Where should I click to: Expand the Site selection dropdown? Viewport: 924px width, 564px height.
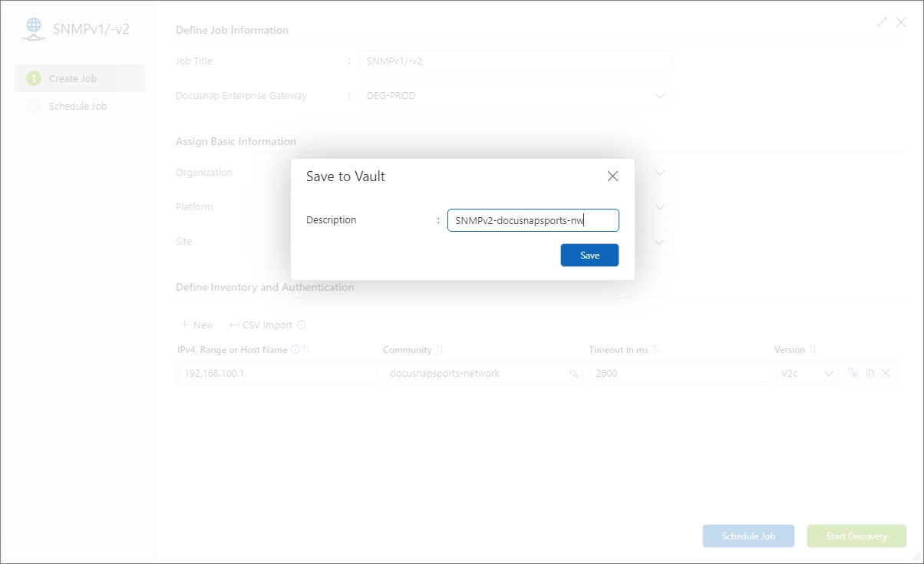click(659, 241)
